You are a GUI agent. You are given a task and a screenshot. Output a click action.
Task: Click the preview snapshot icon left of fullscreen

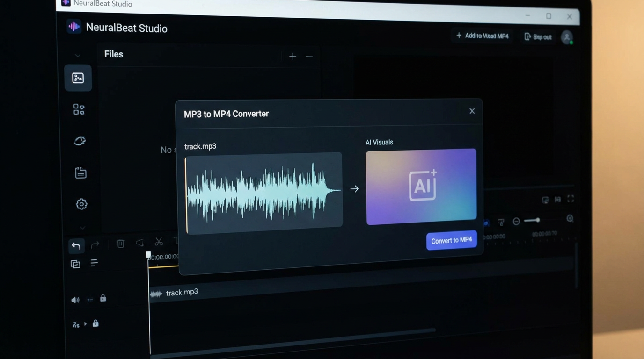click(557, 200)
